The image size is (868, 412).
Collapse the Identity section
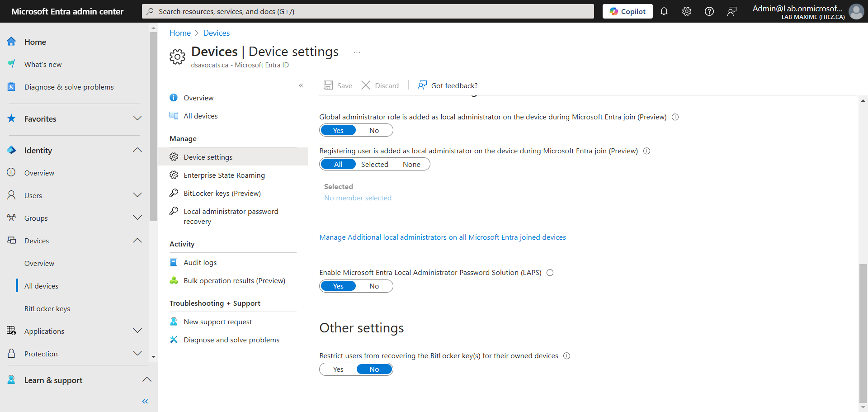point(137,150)
